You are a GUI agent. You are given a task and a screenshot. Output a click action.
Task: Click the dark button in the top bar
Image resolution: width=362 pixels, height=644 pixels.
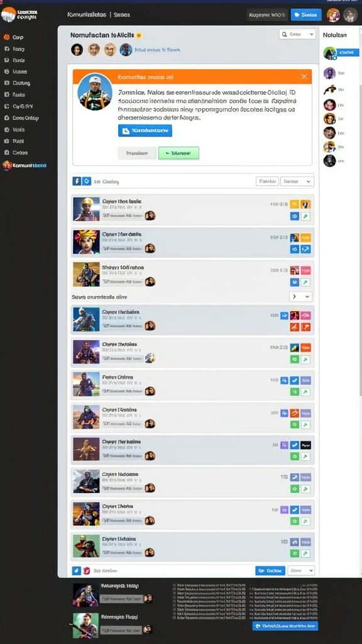click(267, 15)
